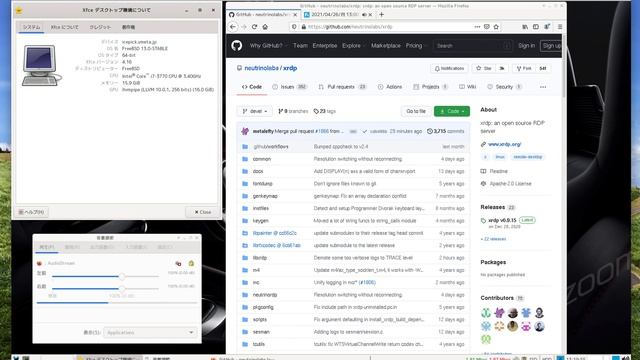Toggle Firefox sidebar icon
Image resolution: width=640 pixels, height=360 pixels.
(536, 27)
